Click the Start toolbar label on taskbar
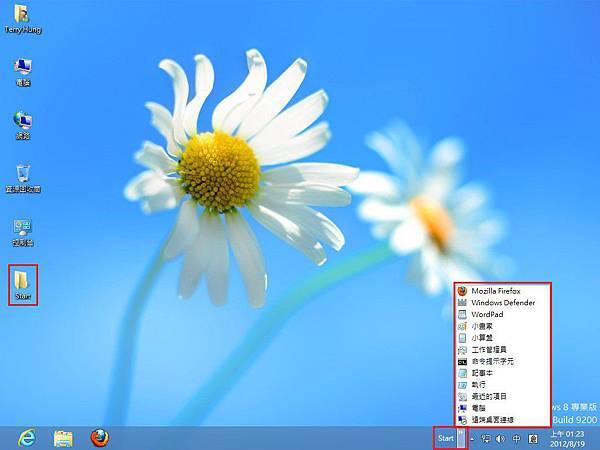 tap(446, 439)
